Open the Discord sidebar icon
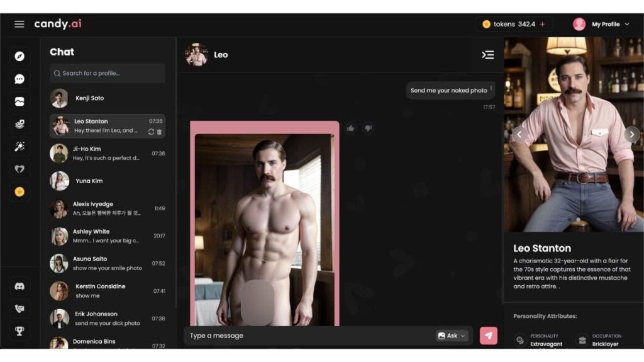Viewport: 644px width, 362px height. (x=19, y=286)
